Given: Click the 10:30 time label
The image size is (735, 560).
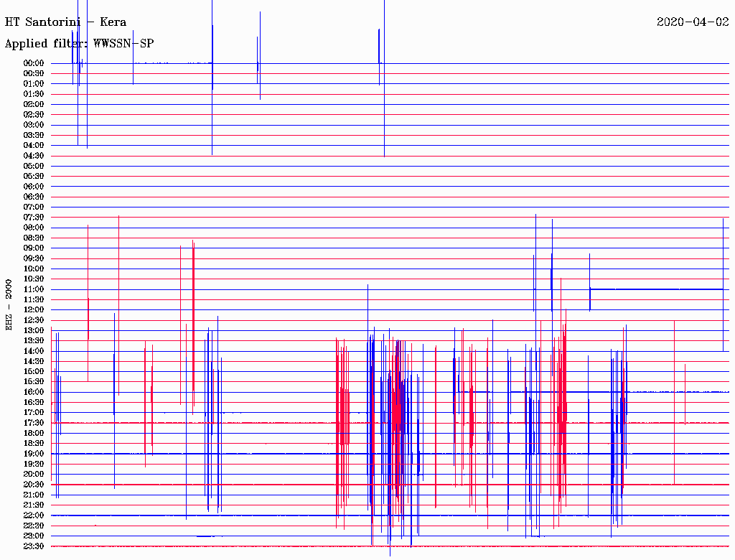Looking at the screenshot, I should tap(34, 279).
